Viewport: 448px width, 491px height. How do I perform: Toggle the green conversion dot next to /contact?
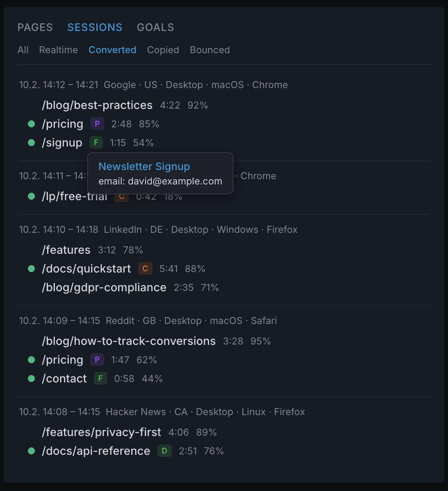[31, 378]
